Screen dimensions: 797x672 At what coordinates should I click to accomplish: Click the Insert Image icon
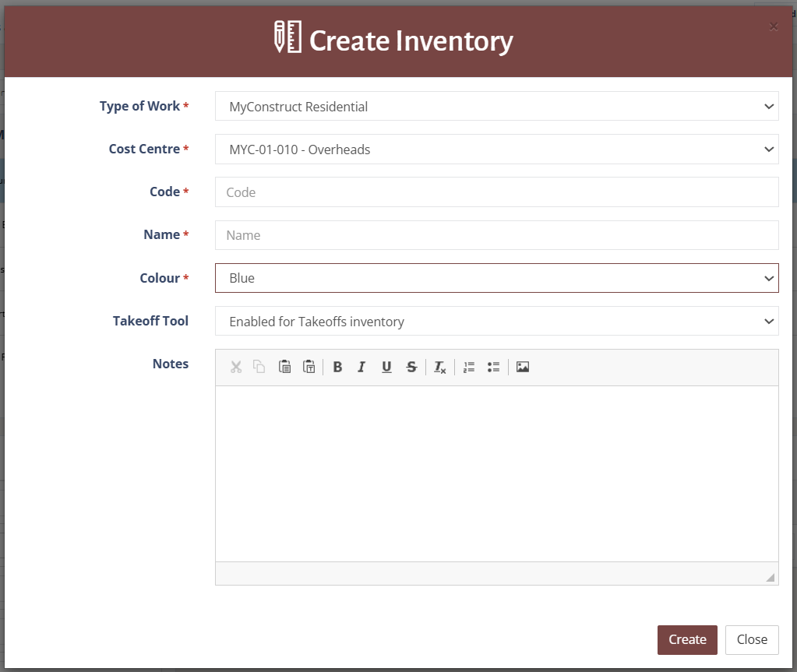[523, 367]
